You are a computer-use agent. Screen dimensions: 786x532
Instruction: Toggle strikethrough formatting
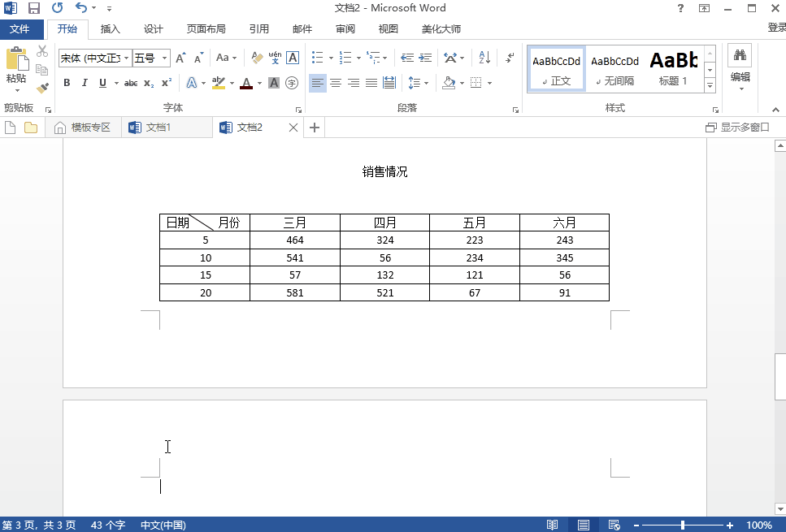pos(130,82)
